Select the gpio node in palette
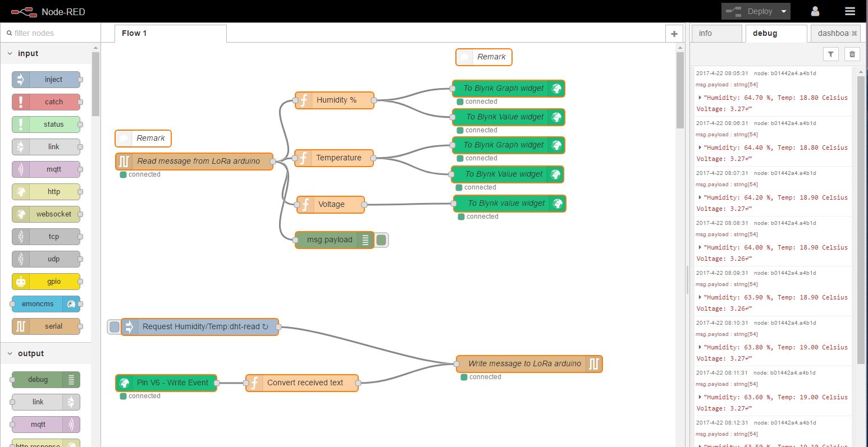The height and width of the screenshot is (447, 868). coord(46,282)
